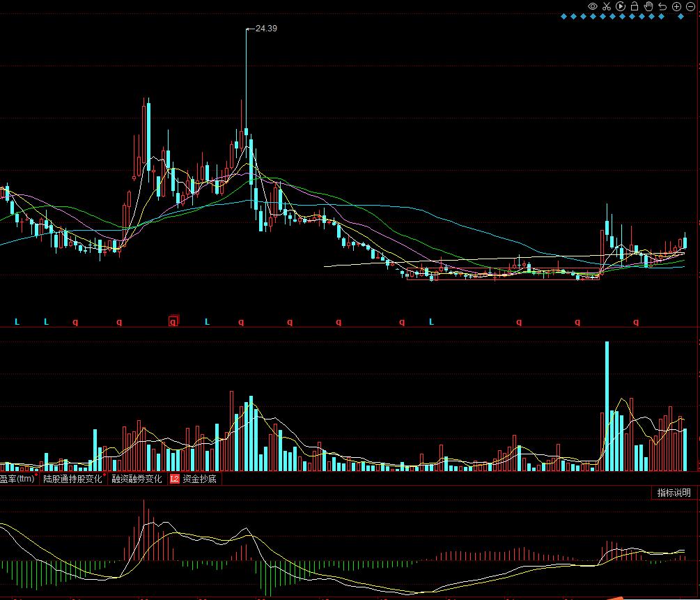Viewport: 700px width, 600px height.
Task: Toggle the eye visibility icon
Action: [593, 6]
